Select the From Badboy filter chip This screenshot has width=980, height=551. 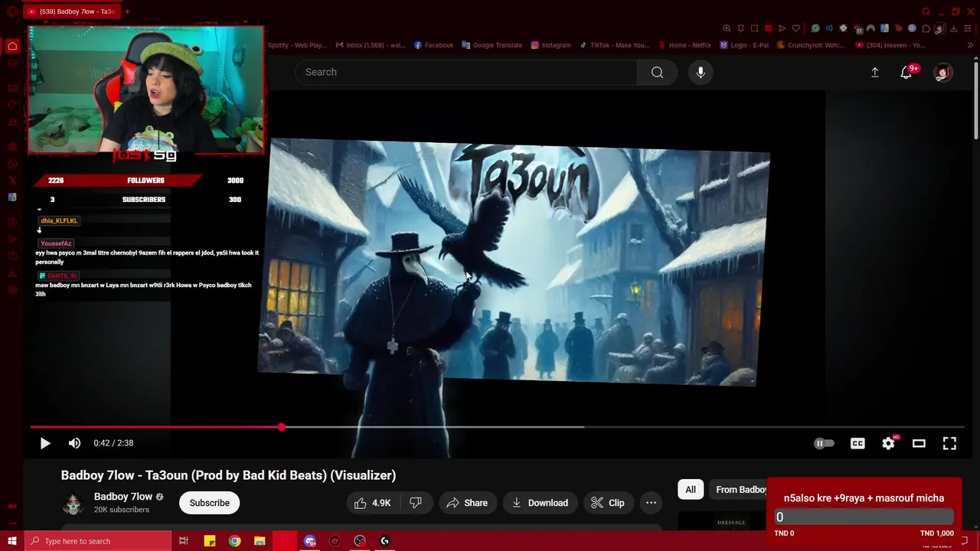pyautogui.click(x=740, y=490)
